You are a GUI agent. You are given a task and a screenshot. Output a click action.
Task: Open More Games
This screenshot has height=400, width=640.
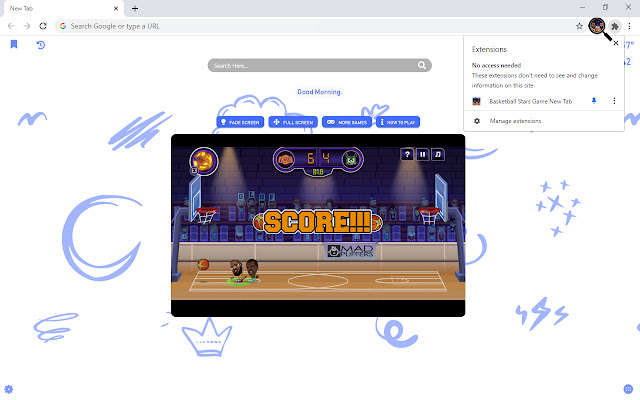[347, 122]
